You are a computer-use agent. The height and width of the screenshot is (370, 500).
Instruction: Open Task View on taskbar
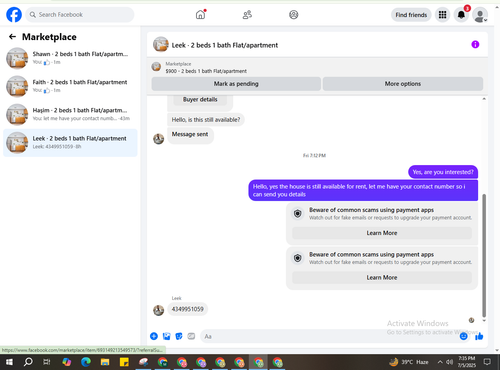(x=47, y=362)
